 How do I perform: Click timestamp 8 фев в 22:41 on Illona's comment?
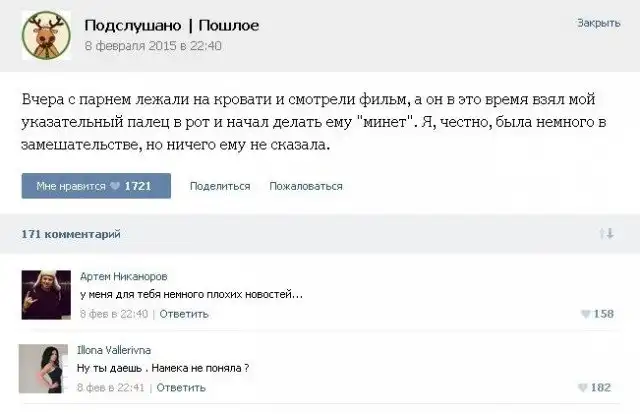point(113,387)
